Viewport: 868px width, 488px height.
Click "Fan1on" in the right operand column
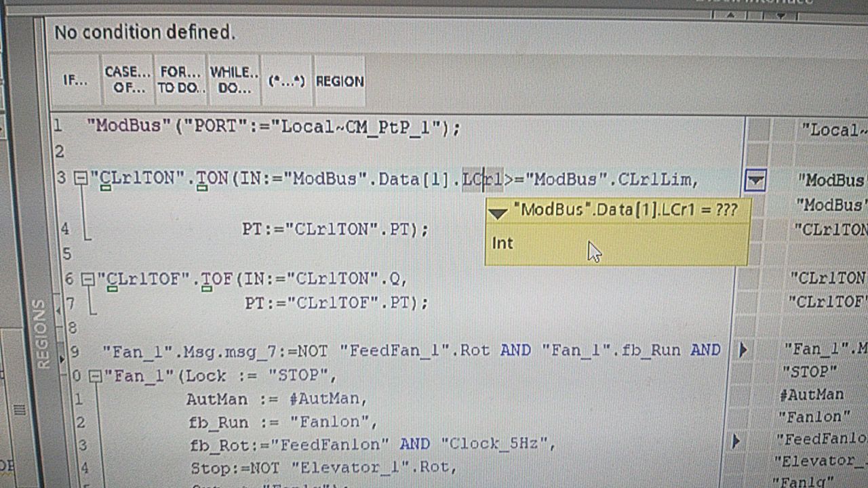814,417
